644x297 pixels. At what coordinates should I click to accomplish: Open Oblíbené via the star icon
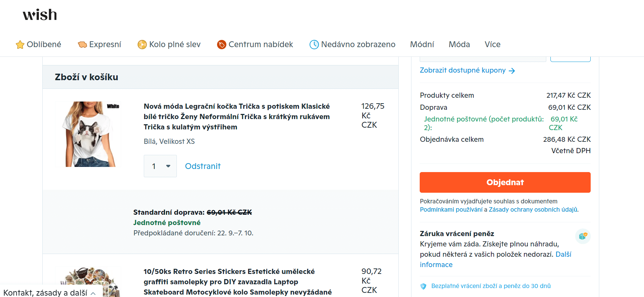[20, 45]
